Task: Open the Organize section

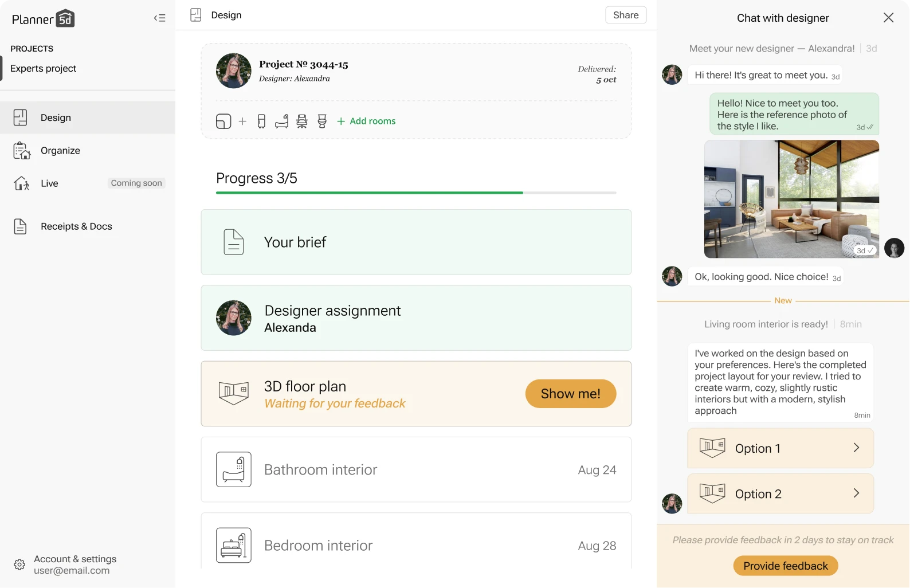Action: (88, 151)
